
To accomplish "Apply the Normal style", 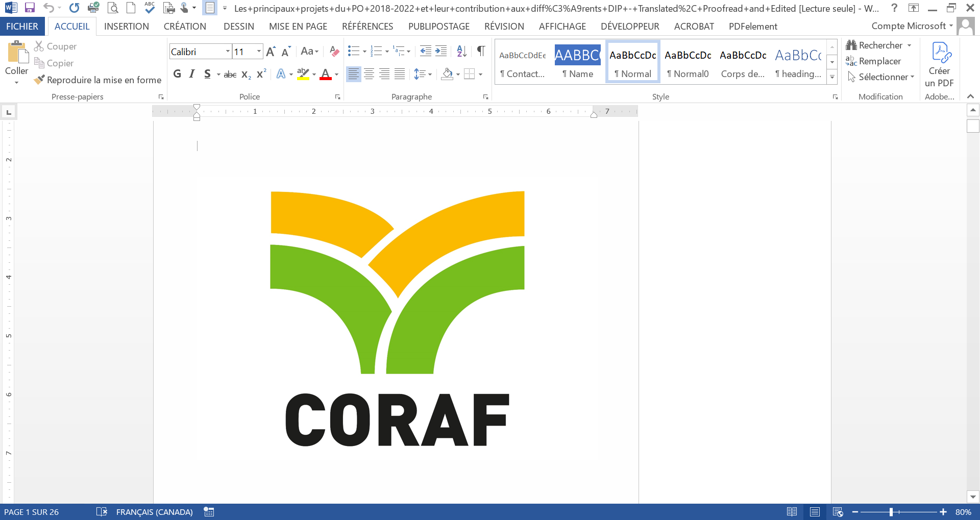I will (633, 62).
